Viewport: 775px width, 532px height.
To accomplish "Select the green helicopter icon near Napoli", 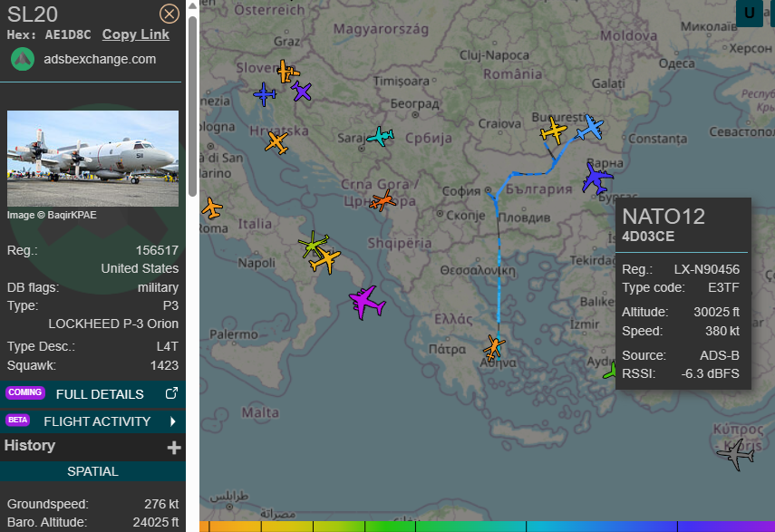I will click(x=313, y=244).
